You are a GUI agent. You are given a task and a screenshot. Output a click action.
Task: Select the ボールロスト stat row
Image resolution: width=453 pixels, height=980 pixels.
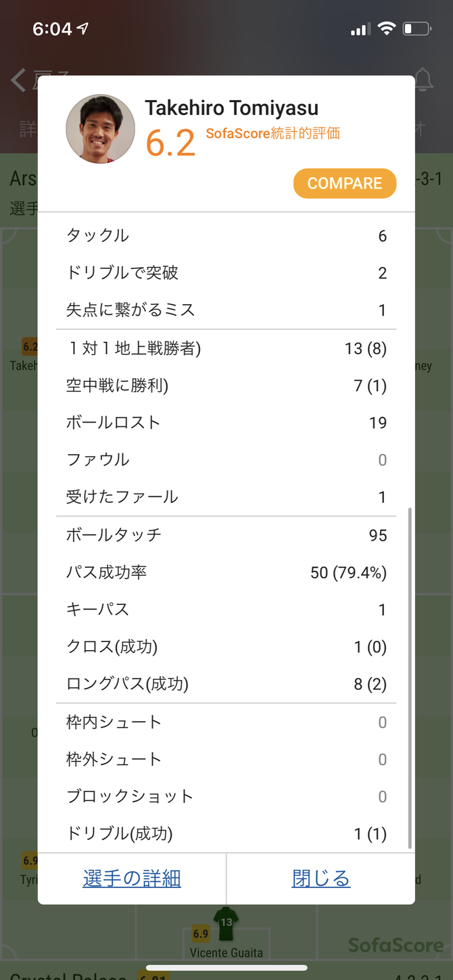click(x=226, y=422)
